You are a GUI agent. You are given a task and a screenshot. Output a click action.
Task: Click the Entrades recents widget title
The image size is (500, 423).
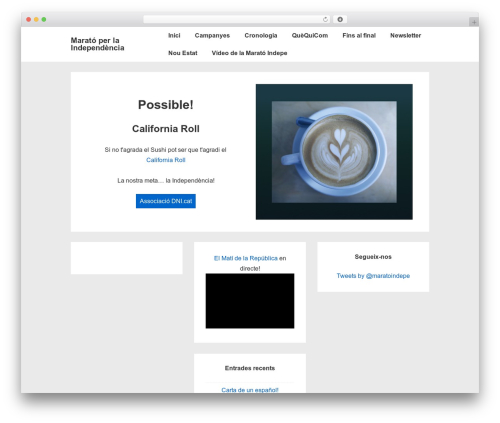pos(250,368)
